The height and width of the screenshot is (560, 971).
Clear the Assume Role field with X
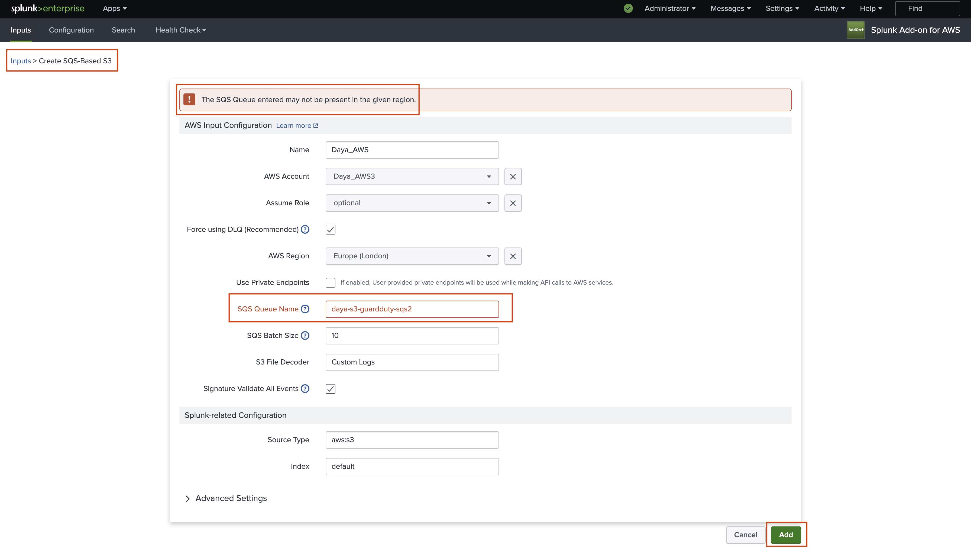tap(513, 203)
